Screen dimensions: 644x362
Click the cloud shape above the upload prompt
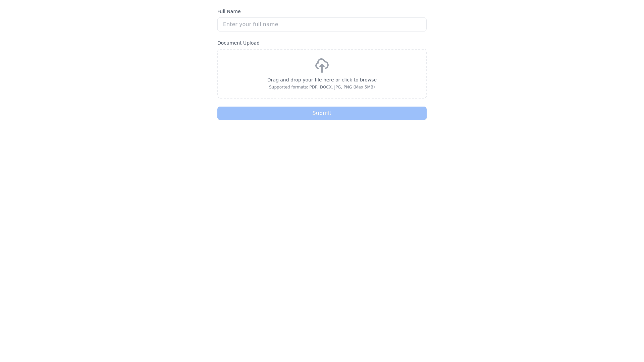click(x=322, y=64)
